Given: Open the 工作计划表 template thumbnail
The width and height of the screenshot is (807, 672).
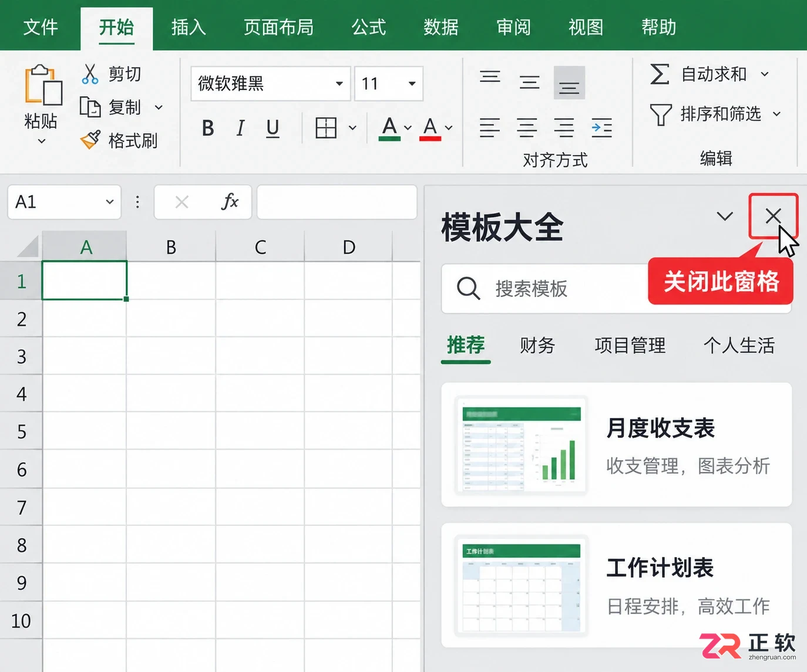Looking at the screenshot, I should tap(521, 586).
